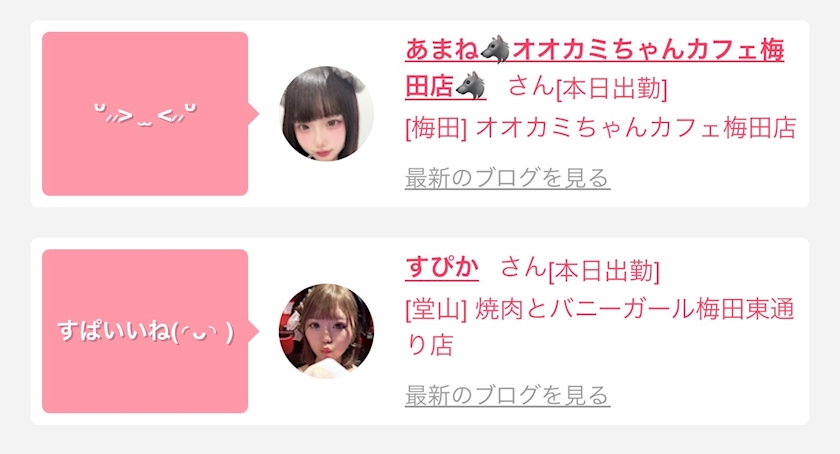
Task: View latest blog link under すぴか card
Action: [507, 396]
